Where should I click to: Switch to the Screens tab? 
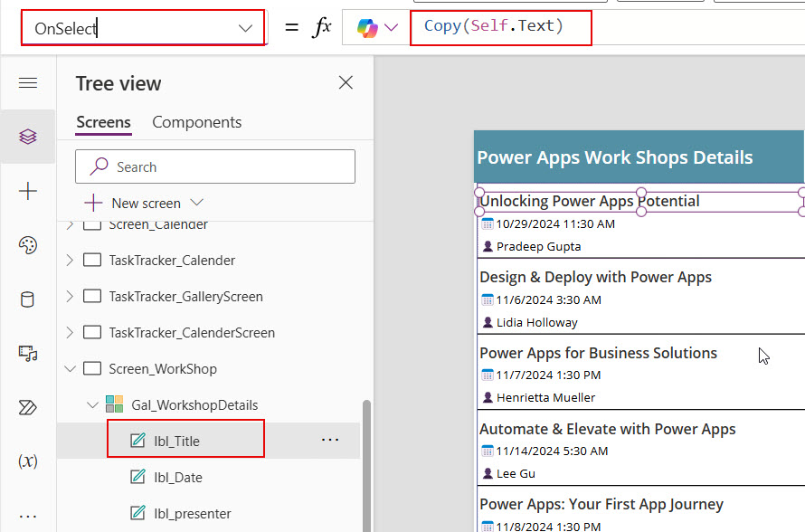point(103,122)
